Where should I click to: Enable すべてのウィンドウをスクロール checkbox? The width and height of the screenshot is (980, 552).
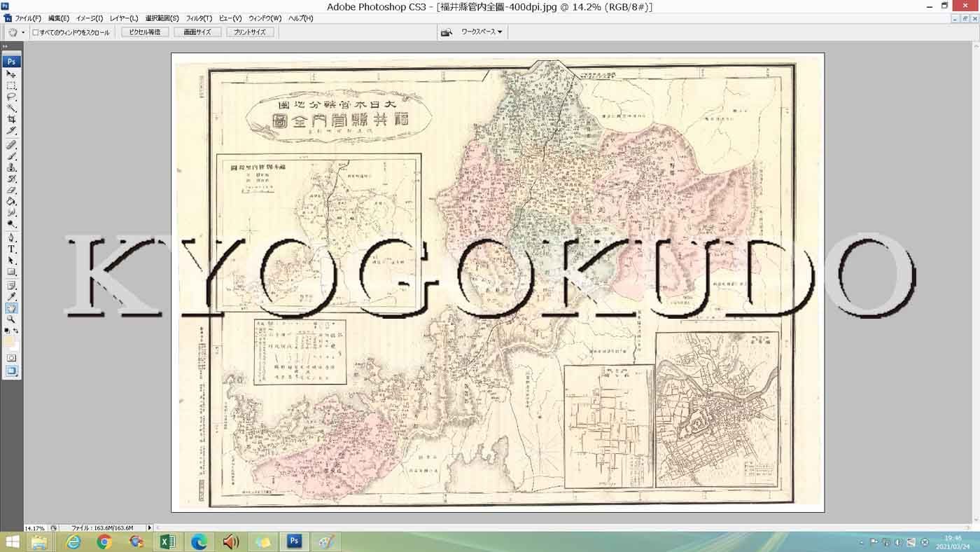(x=36, y=32)
